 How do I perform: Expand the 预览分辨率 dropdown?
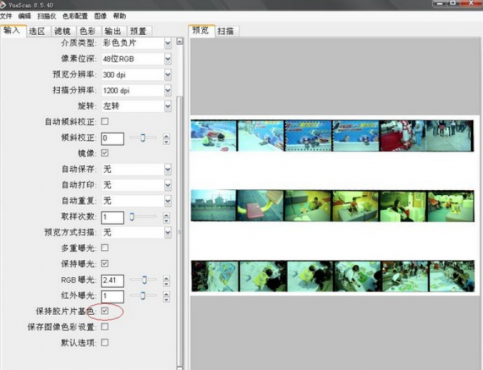[168, 75]
